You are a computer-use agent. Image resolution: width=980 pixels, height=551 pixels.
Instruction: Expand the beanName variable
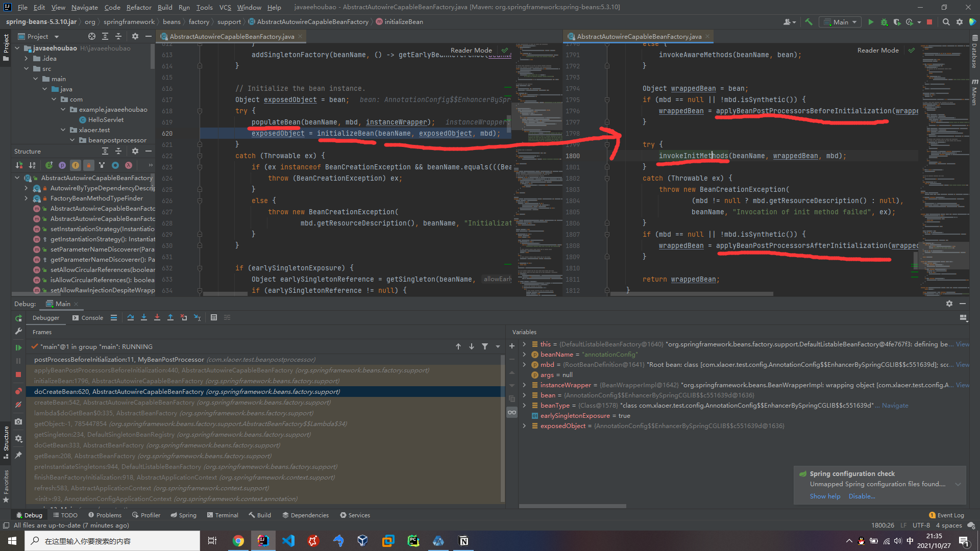[524, 354]
